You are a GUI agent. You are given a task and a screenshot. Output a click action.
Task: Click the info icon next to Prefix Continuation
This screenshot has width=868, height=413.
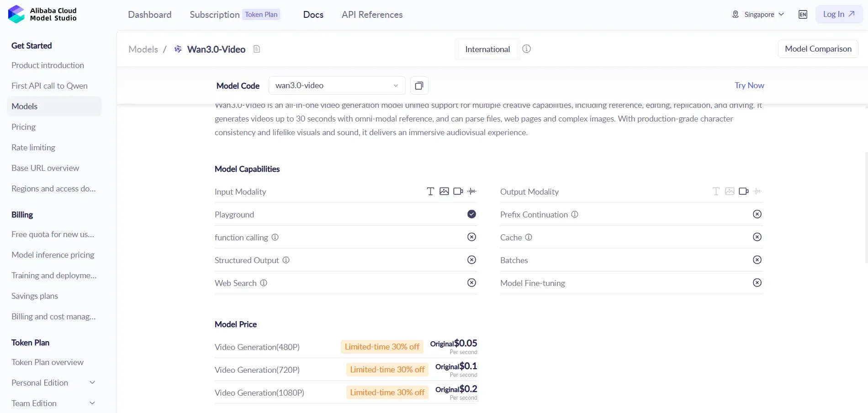[x=575, y=214]
